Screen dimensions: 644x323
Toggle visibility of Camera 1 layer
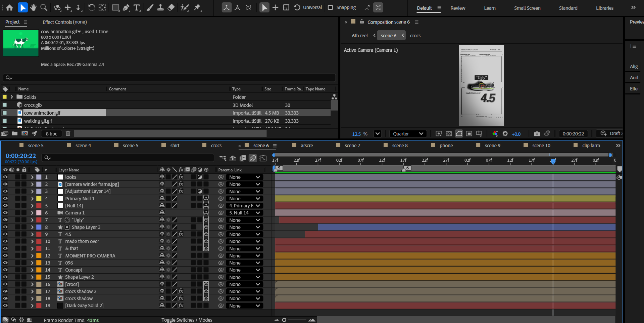5,213
